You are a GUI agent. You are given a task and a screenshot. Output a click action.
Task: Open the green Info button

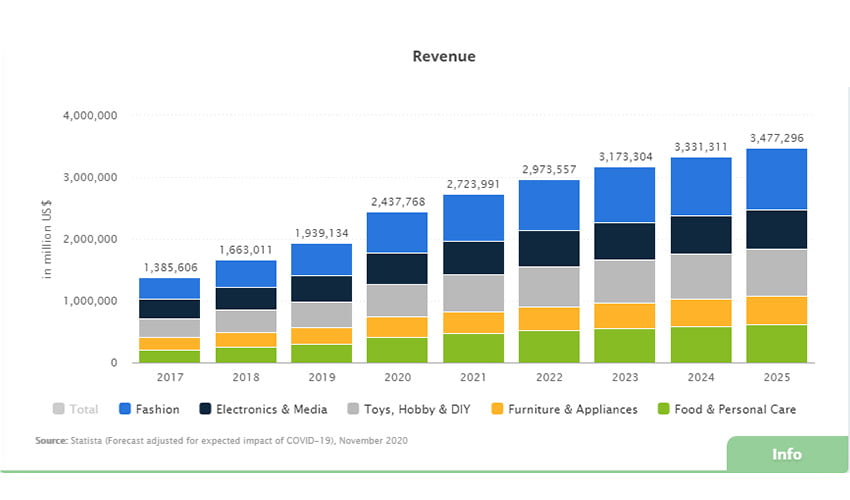pos(787,454)
